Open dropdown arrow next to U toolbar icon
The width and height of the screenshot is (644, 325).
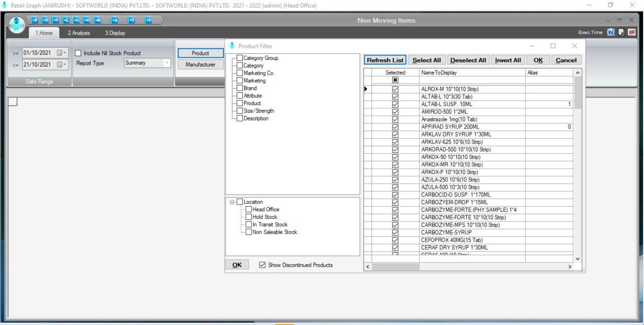(156, 20)
